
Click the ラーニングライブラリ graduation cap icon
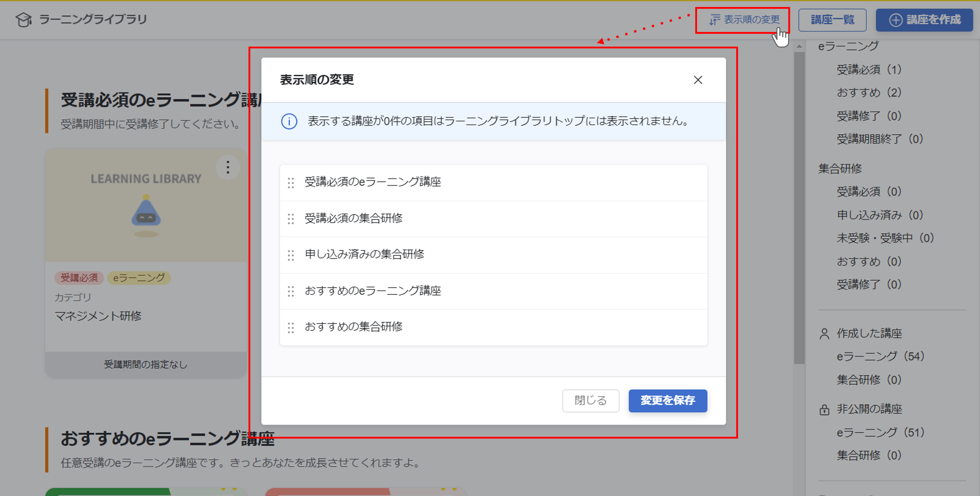tap(24, 20)
